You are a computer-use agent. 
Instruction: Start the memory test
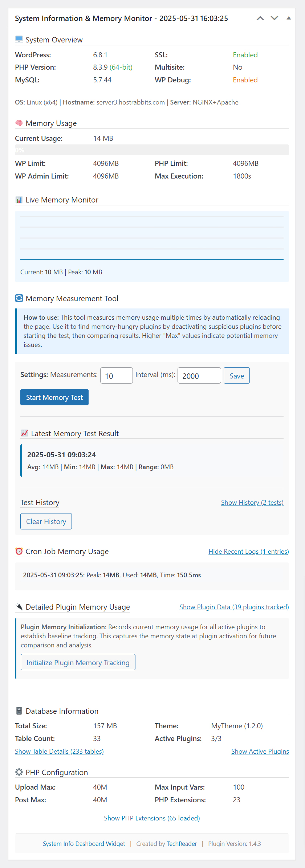point(54,397)
